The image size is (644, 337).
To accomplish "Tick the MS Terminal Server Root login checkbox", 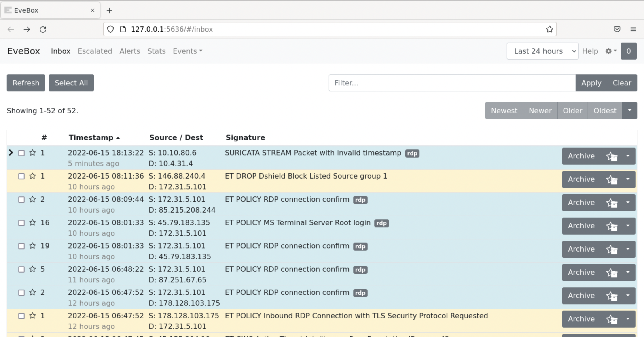I will pos(21,223).
